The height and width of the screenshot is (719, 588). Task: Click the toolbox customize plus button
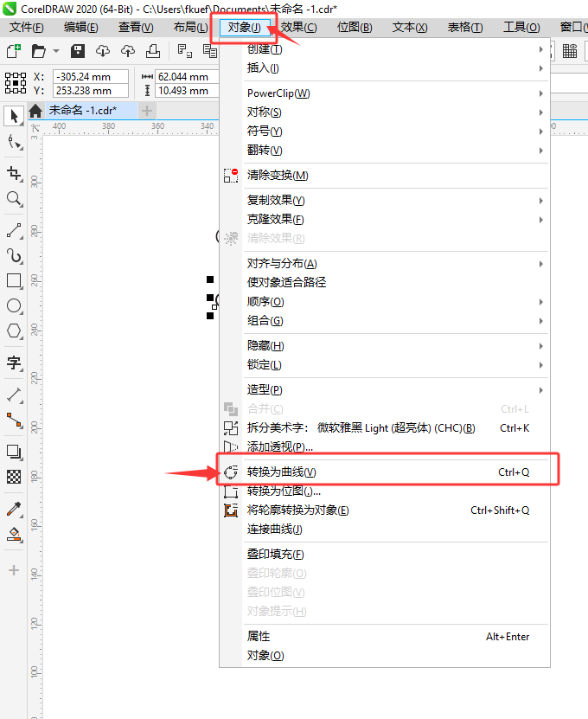(14, 570)
